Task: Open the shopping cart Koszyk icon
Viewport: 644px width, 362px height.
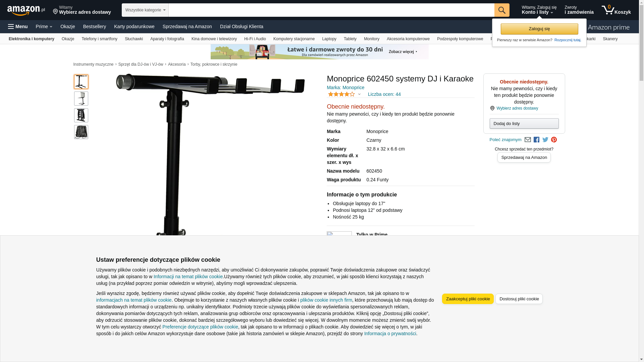Action: (616, 10)
